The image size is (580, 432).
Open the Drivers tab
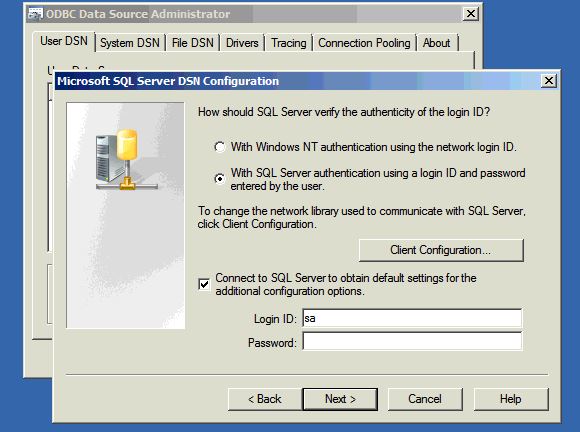click(x=242, y=43)
